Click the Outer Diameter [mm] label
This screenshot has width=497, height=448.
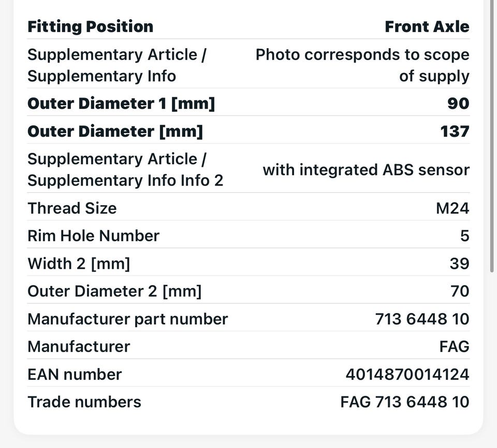pos(115,131)
